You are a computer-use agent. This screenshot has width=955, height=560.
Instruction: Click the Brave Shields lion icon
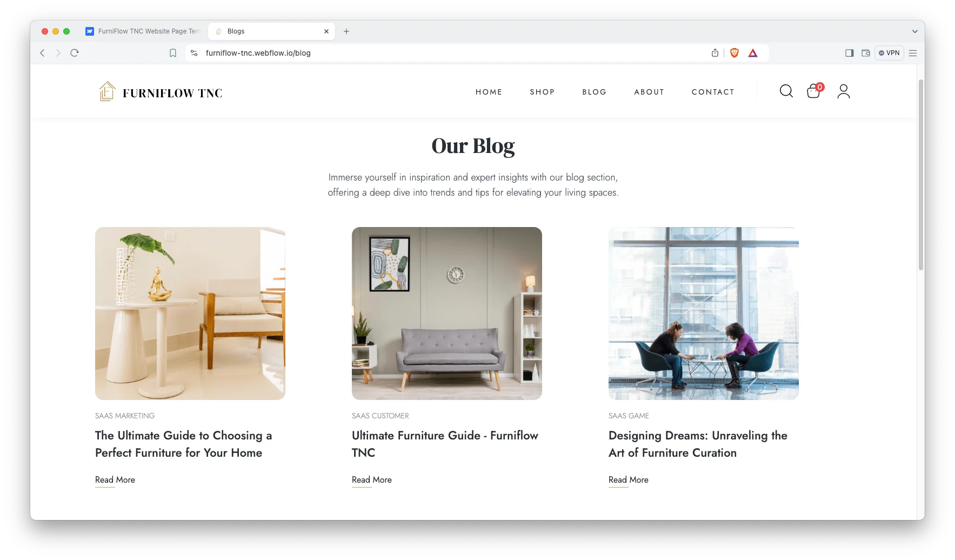click(x=734, y=53)
